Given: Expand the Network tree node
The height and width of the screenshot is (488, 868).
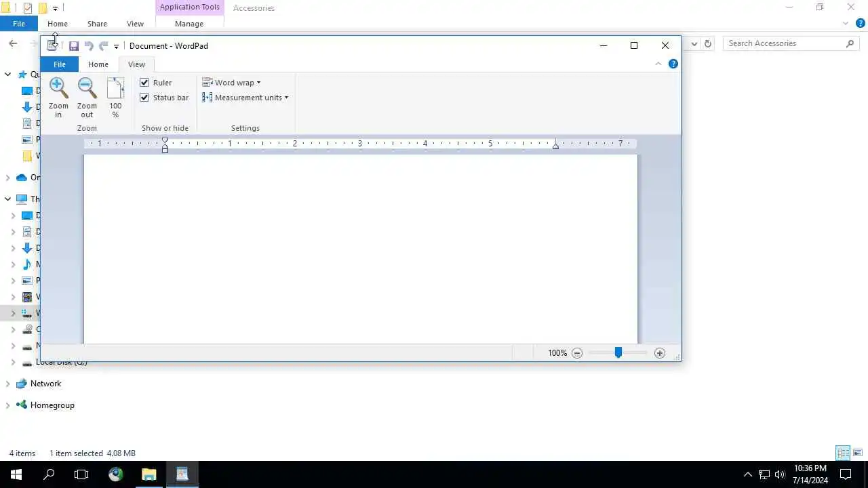Looking at the screenshot, I should pos(7,384).
